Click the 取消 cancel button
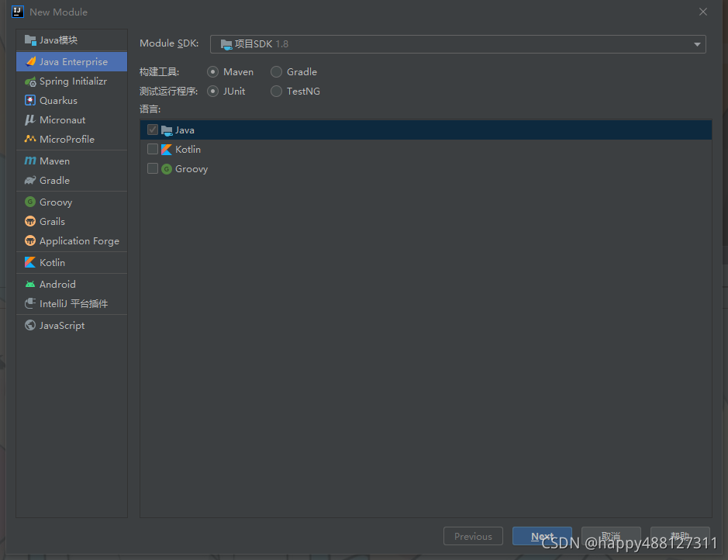Screen dimensions: 728x560 click(x=611, y=536)
